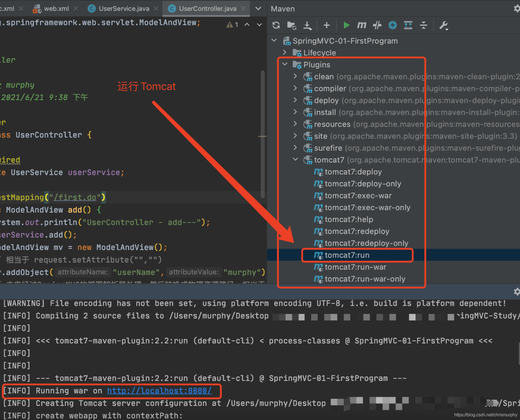The width and height of the screenshot is (520, 420).
Task: Collapse the Plugins node
Action: (x=285, y=64)
